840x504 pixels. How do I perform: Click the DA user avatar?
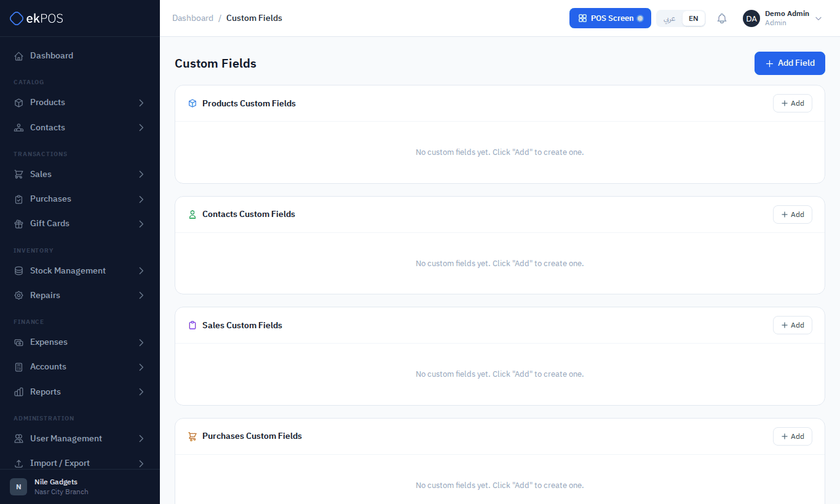point(751,18)
